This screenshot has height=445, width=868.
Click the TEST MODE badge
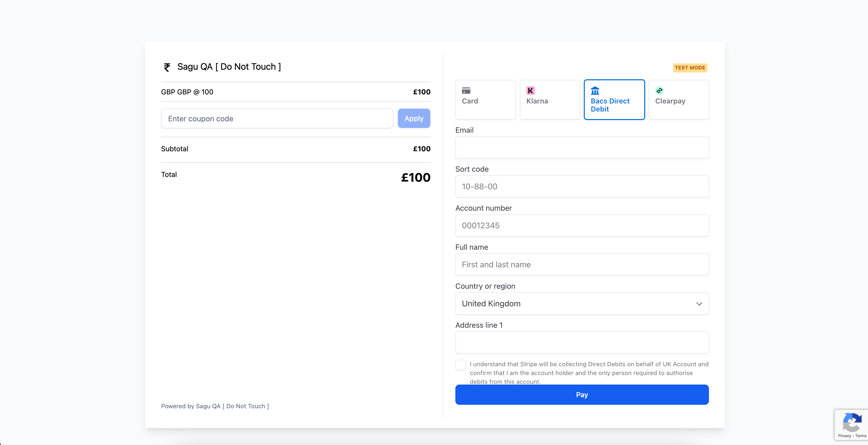690,68
